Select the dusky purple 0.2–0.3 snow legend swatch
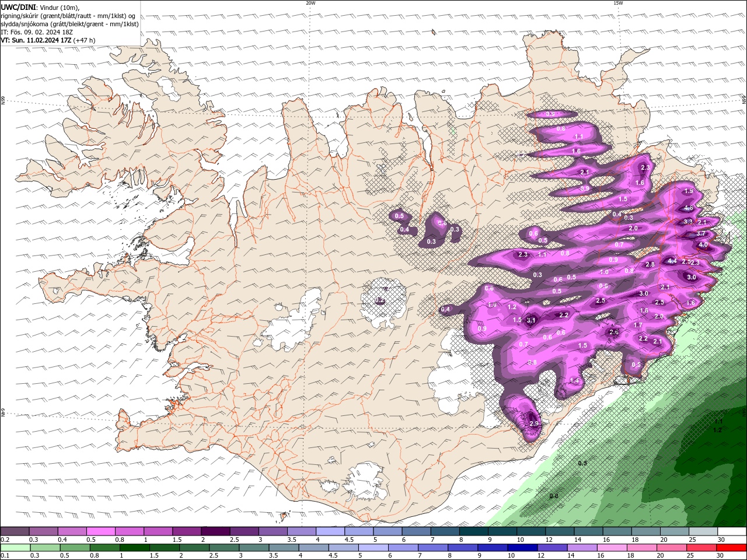The width and height of the screenshot is (747, 560). click(x=15, y=531)
